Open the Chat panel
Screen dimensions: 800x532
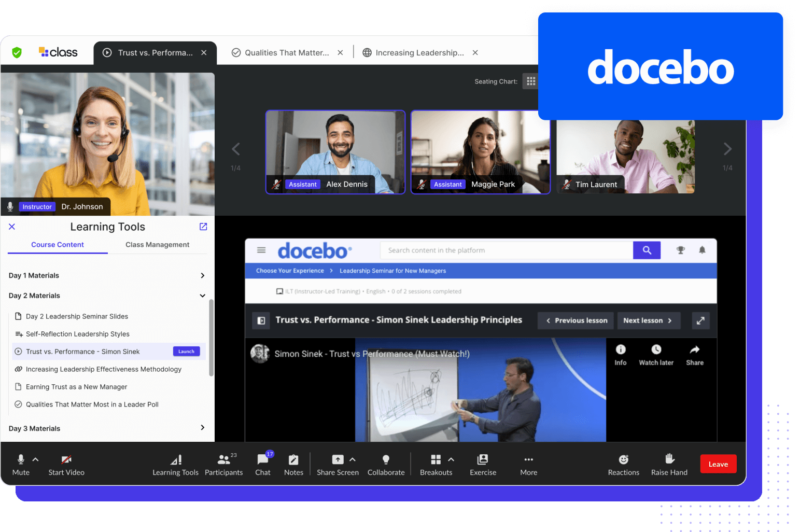pos(263,460)
